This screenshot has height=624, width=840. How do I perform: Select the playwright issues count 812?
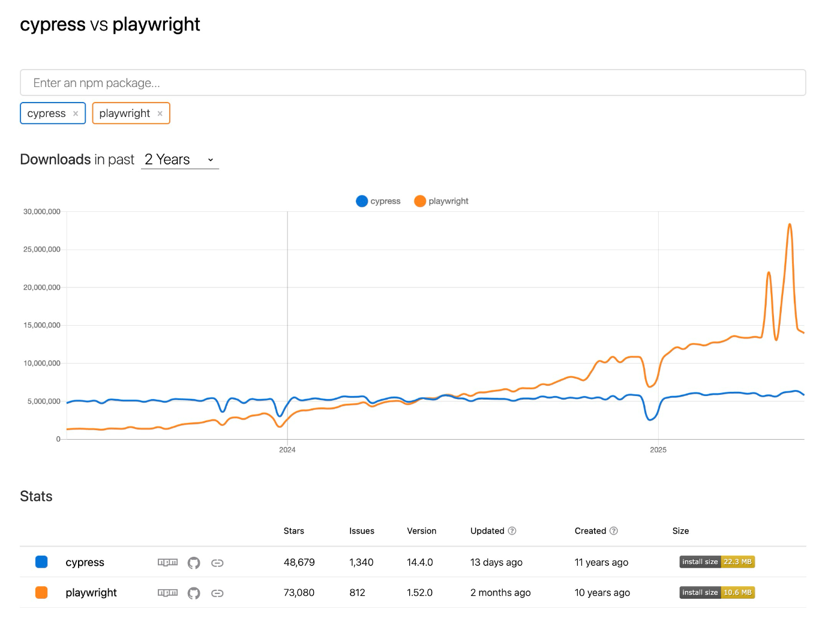click(x=357, y=593)
